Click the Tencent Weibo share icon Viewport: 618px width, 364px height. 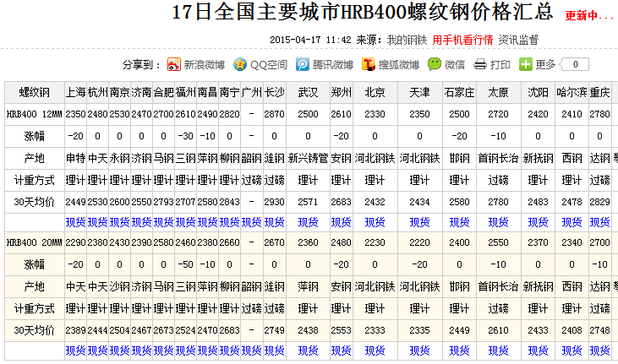pyautogui.click(x=303, y=64)
